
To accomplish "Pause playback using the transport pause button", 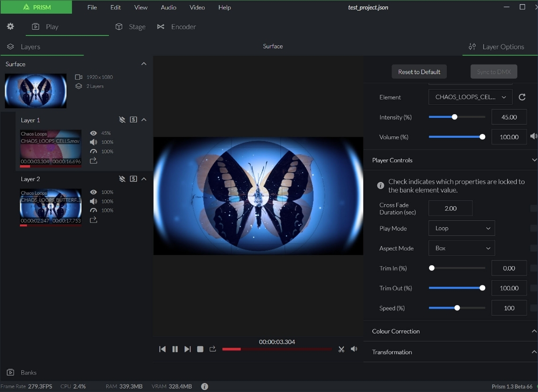I will point(175,349).
